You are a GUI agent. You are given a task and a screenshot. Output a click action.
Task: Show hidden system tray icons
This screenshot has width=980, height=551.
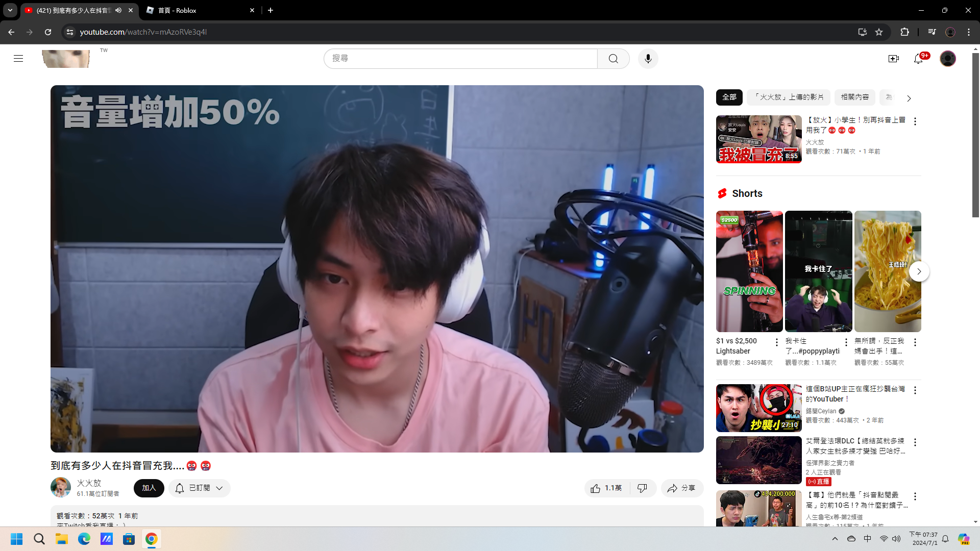coord(835,539)
